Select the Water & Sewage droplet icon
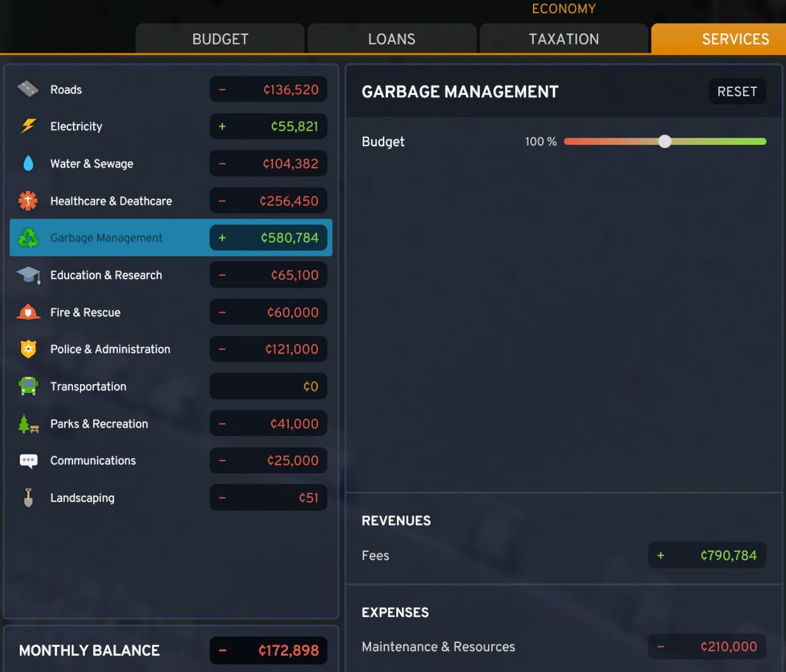Viewport: 786px width, 672px height. point(28,163)
